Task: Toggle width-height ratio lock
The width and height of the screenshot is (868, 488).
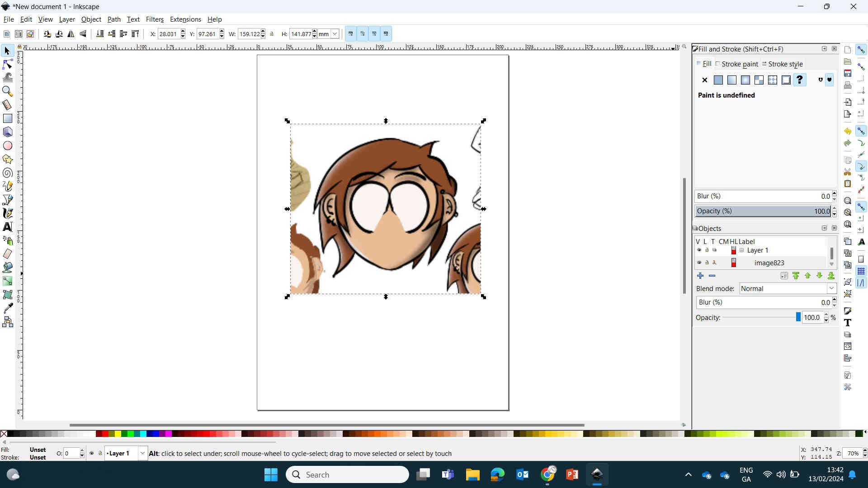Action: 272,34
